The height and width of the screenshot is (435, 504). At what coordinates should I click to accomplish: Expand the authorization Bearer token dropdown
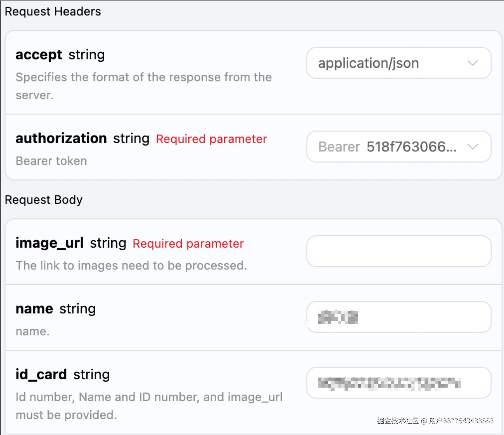[x=390, y=147]
